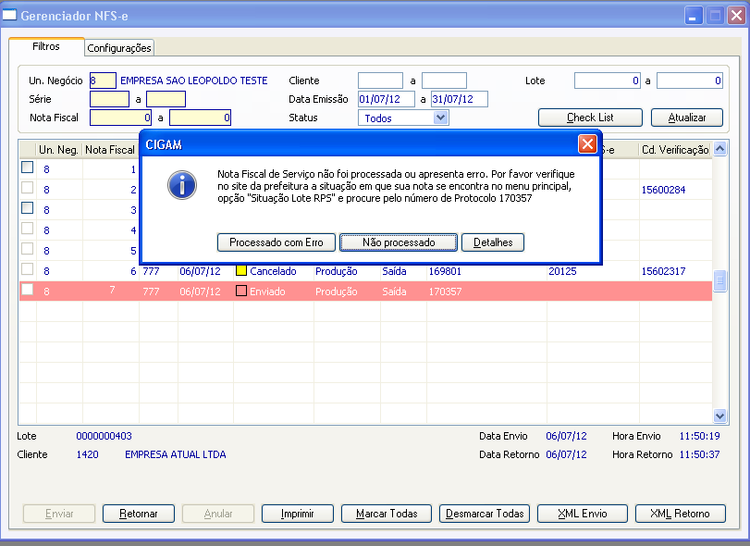Tick the checkbox for Nota Fiscal 4 row
Viewport: 750px width, 546px height.
point(27,228)
